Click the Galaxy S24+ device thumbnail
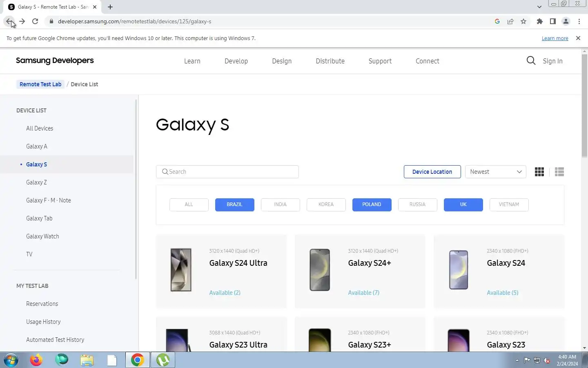Viewport: 588px width, 368px height. [320, 270]
